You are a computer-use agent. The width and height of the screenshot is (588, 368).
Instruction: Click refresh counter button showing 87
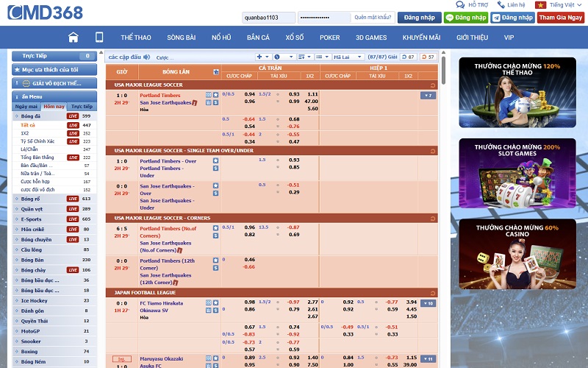(x=408, y=57)
